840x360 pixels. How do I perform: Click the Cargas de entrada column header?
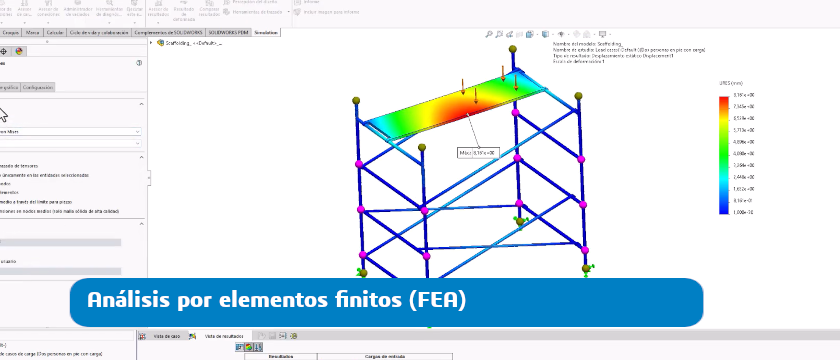coord(385,356)
